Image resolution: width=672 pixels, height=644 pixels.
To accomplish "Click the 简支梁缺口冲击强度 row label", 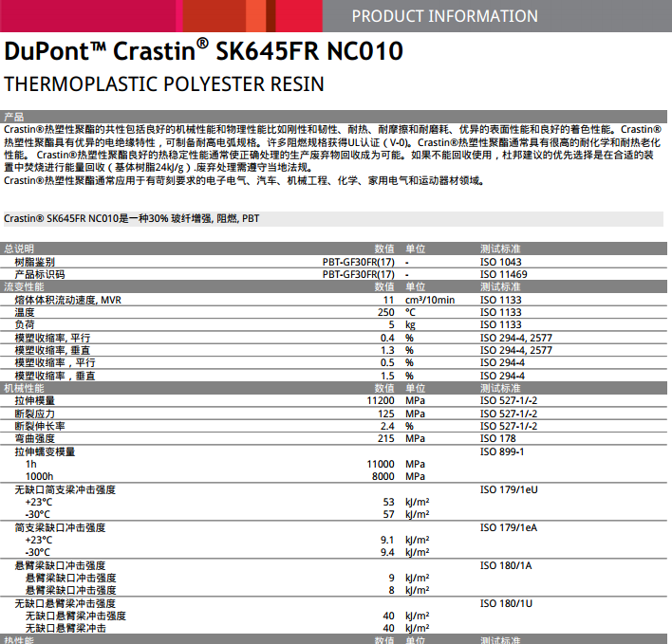I will click(x=60, y=527).
